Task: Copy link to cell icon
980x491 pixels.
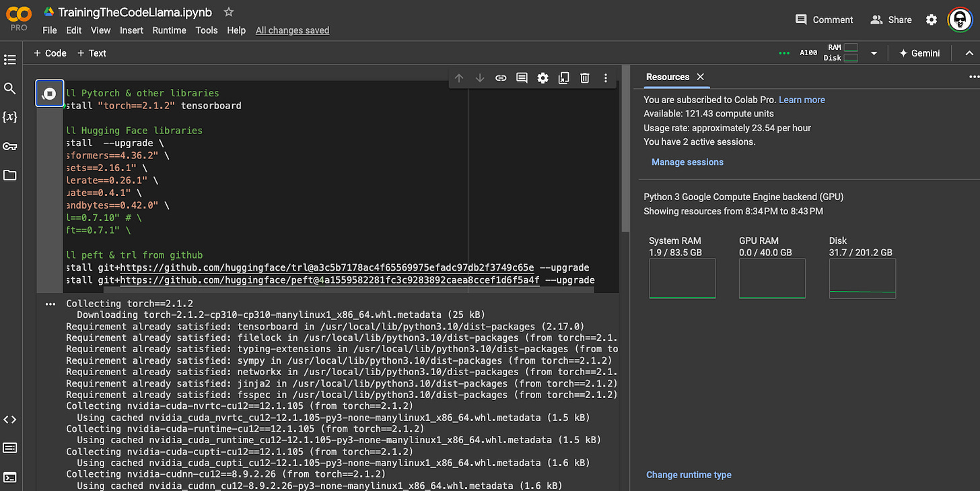Action: [501, 78]
